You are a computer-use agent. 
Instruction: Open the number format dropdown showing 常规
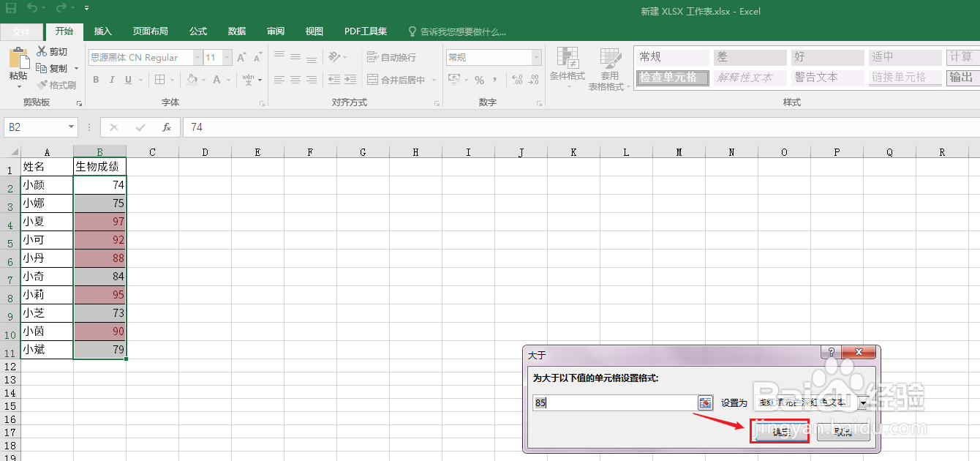(x=535, y=57)
